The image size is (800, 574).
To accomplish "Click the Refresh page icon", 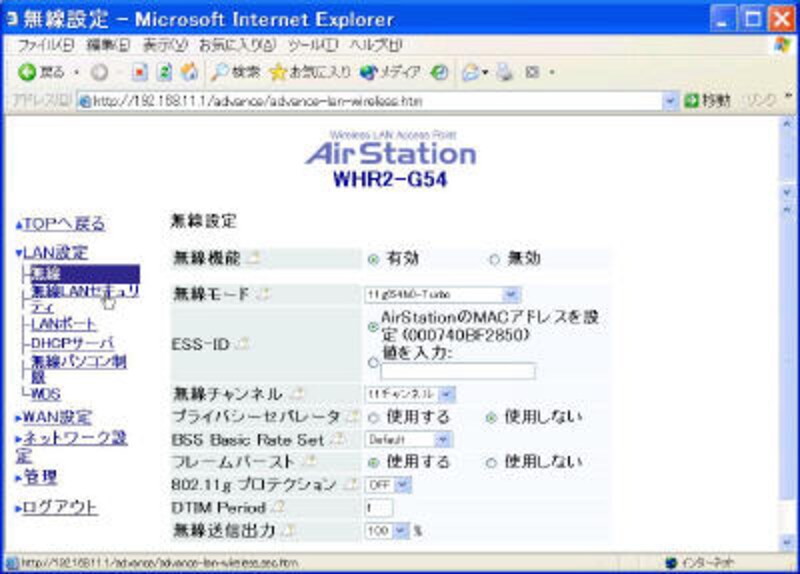I will 164,72.
